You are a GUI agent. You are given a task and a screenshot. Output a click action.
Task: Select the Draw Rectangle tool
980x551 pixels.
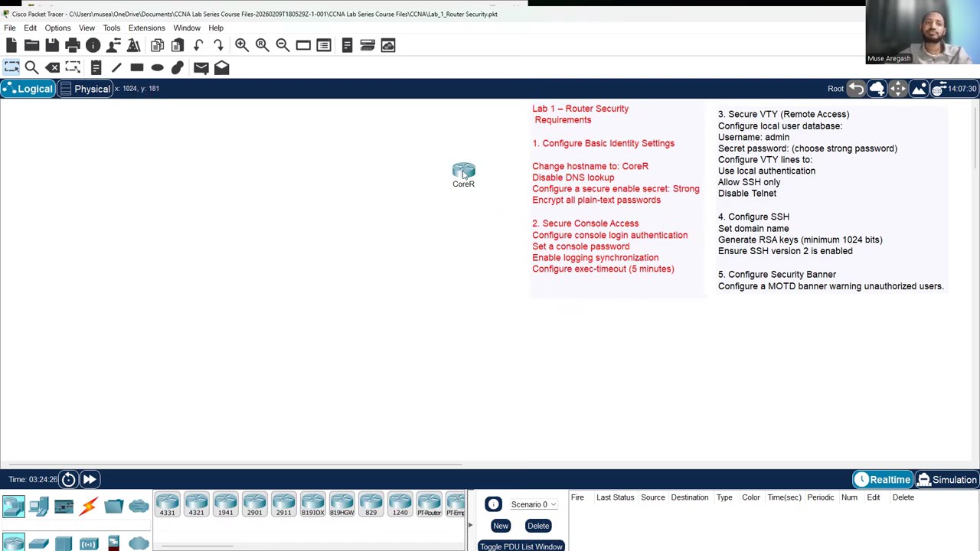pyautogui.click(x=137, y=67)
